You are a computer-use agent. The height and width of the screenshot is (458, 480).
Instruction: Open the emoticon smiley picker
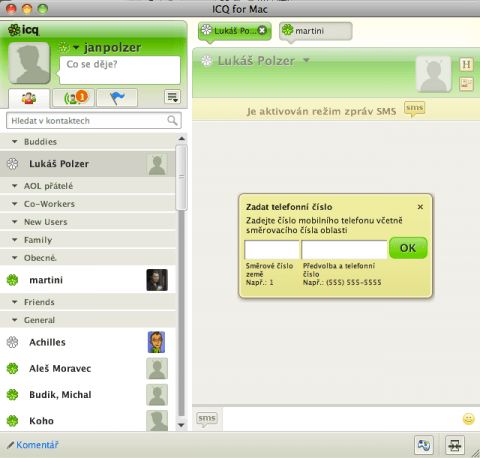tap(468, 419)
